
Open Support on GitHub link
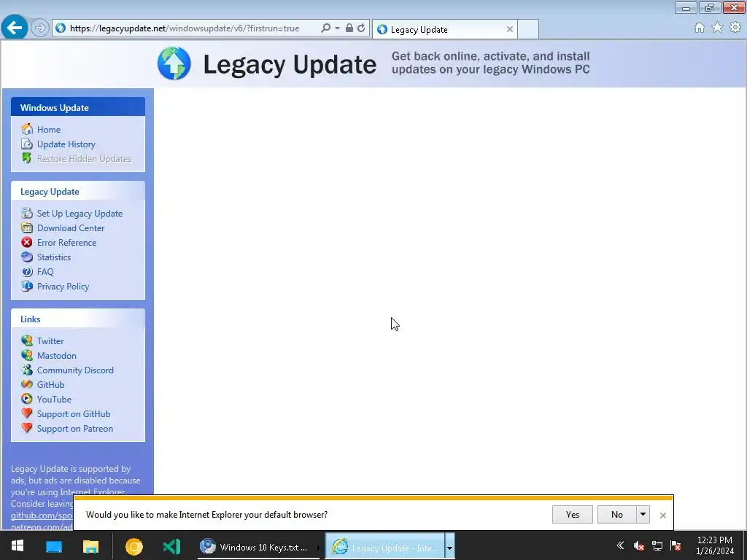[x=74, y=414]
